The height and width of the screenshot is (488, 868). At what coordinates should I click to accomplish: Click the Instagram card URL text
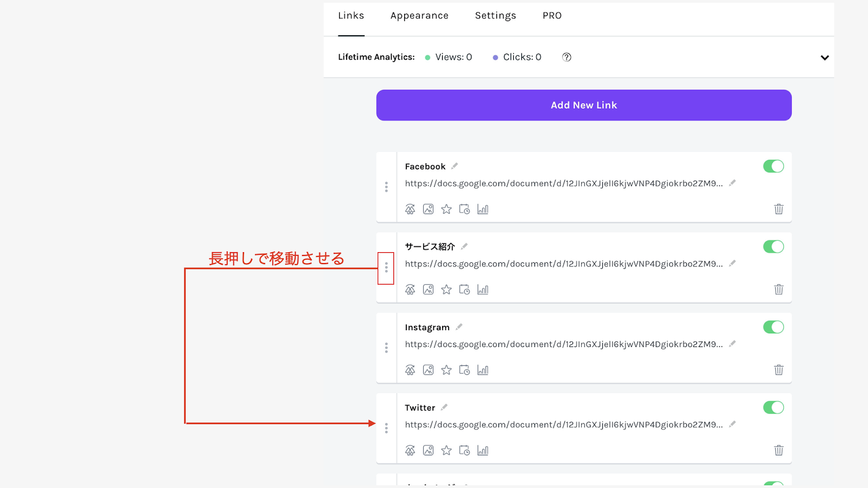coord(564,344)
